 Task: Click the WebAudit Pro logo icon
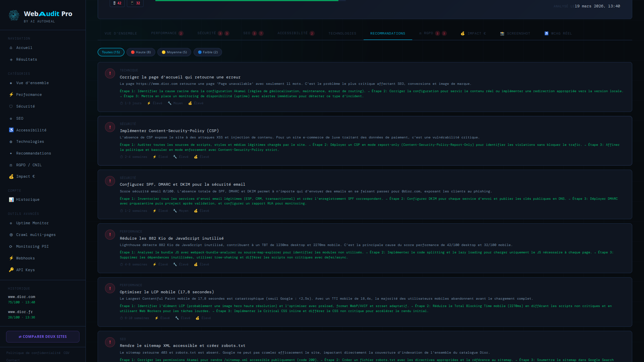14,15
